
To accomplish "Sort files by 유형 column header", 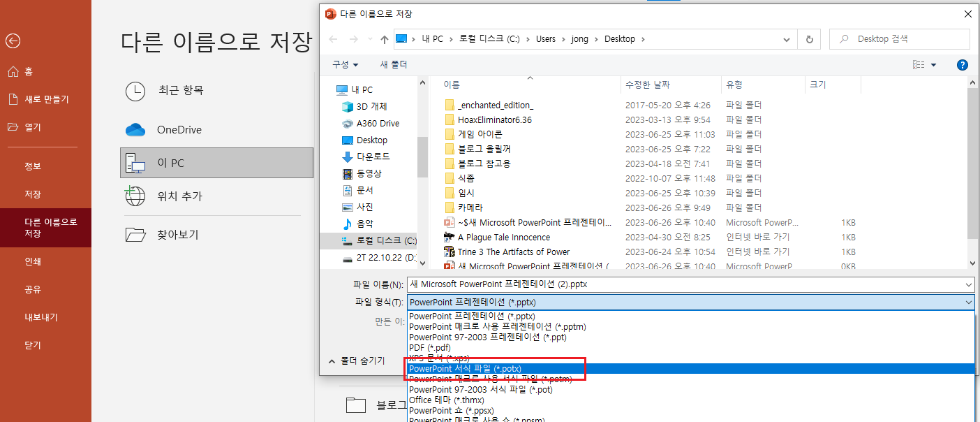I will click(763, 85).
